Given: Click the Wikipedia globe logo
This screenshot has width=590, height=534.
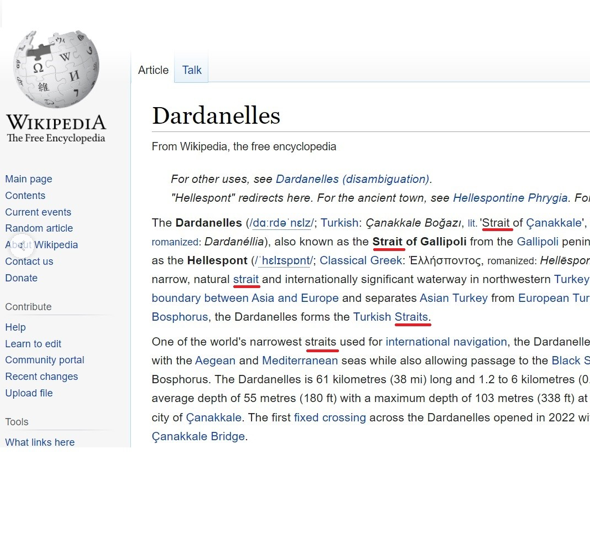Looking at the screenshot, I should pyautogui.click(x=56, y=69).
